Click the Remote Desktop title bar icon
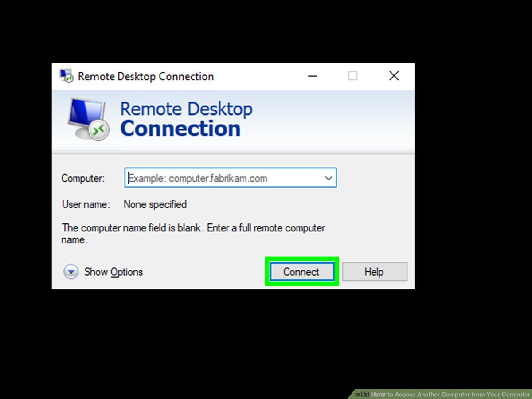 [67, 76]
